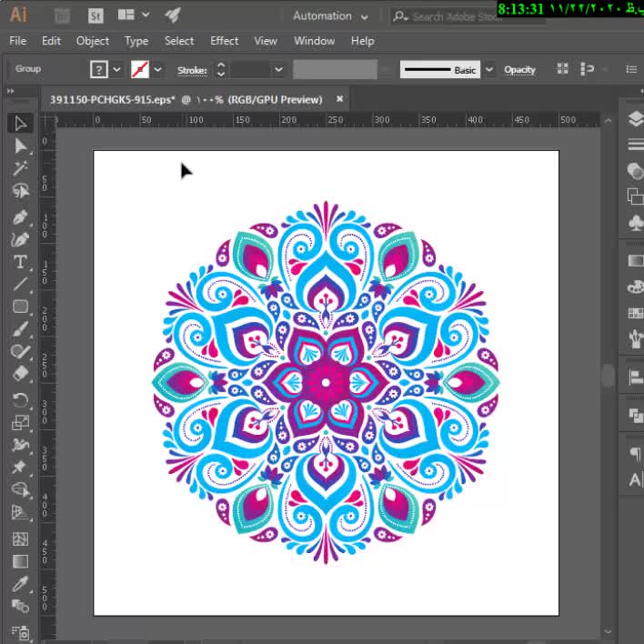Activate the Type tool
This screenshot has width=644, height=644.
coord(21,262)
